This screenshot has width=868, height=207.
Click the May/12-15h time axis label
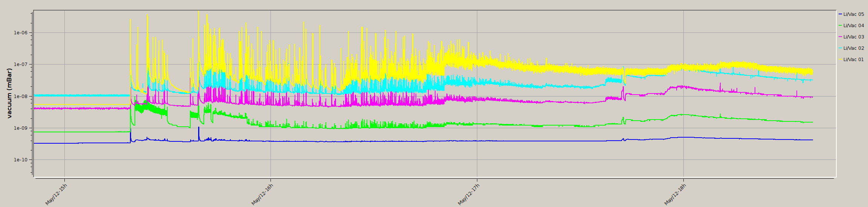56,195
